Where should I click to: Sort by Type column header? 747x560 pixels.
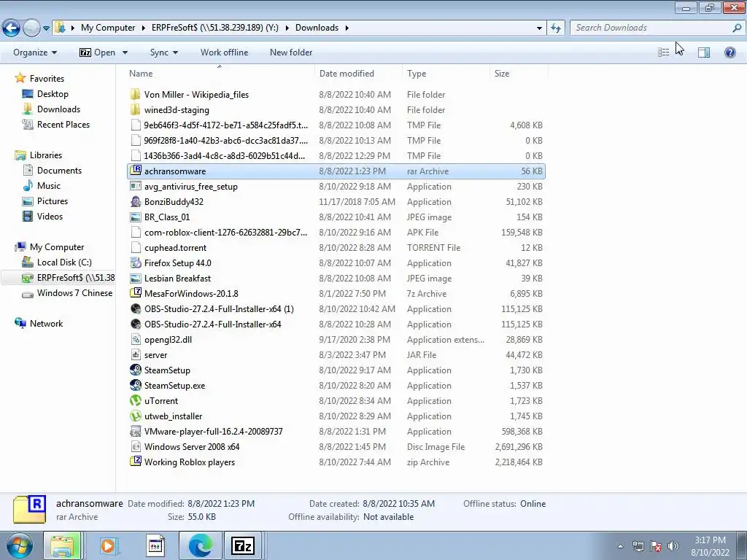(417, 74)
